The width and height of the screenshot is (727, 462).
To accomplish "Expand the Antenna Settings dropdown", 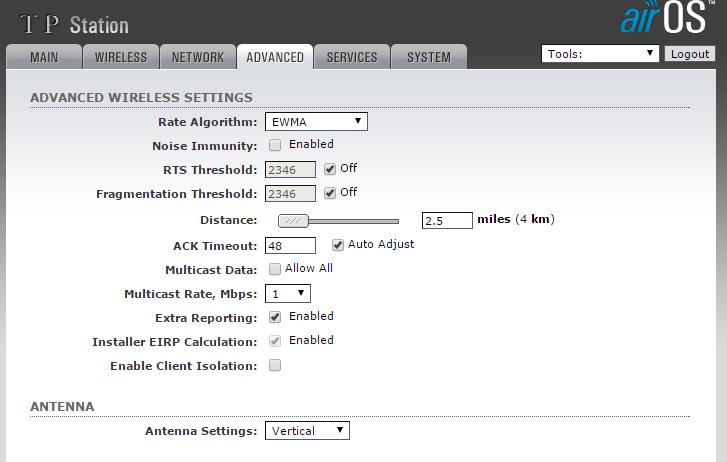I will pyautogui.click(x=308, y=431).
